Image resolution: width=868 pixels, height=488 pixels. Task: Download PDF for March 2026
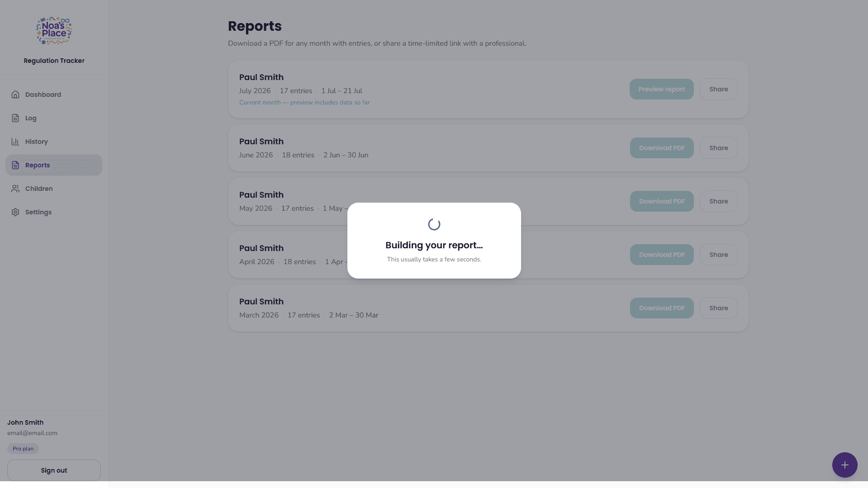(662, 308)
